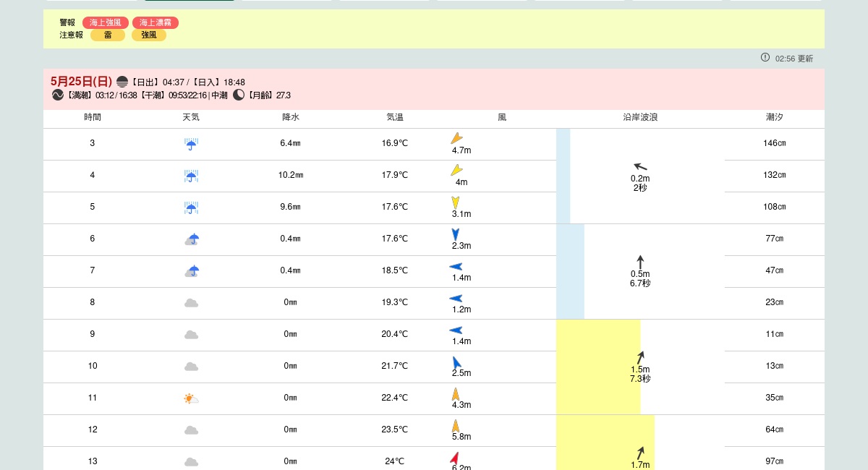Click the 沿岸波浪 column header
The height and width of the screenshot is (470, 868).
[x=640, y=117]
